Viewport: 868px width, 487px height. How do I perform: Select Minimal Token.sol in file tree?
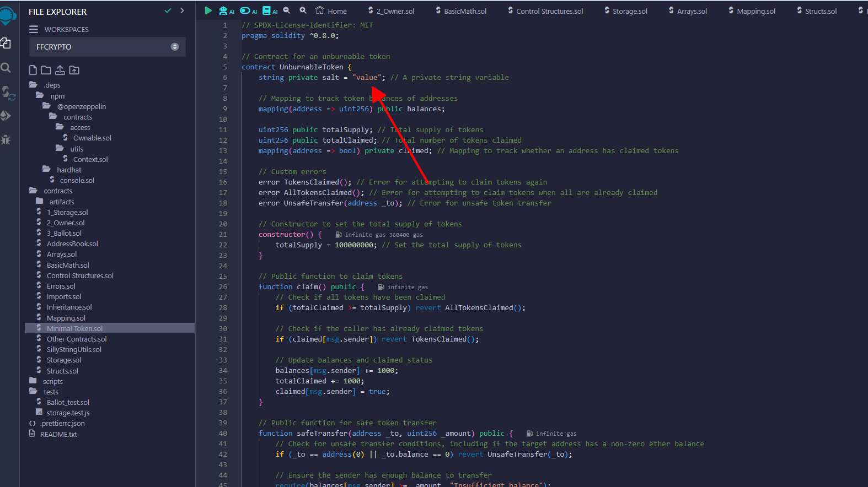110,328
